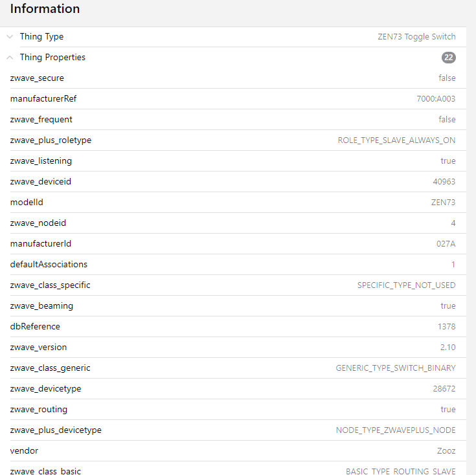Click the zwave_version value 2.10
The image size is (476, 475).
(448, 348)
